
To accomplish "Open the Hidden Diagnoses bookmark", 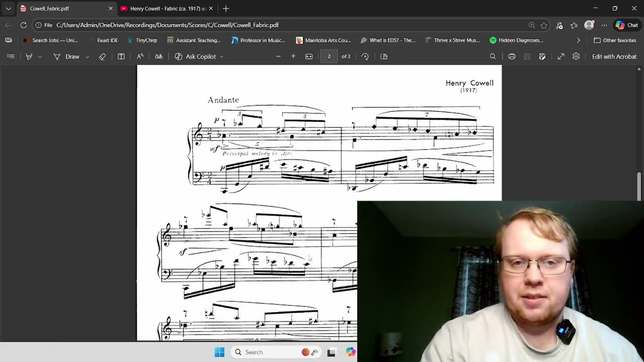I will (517, 40).
